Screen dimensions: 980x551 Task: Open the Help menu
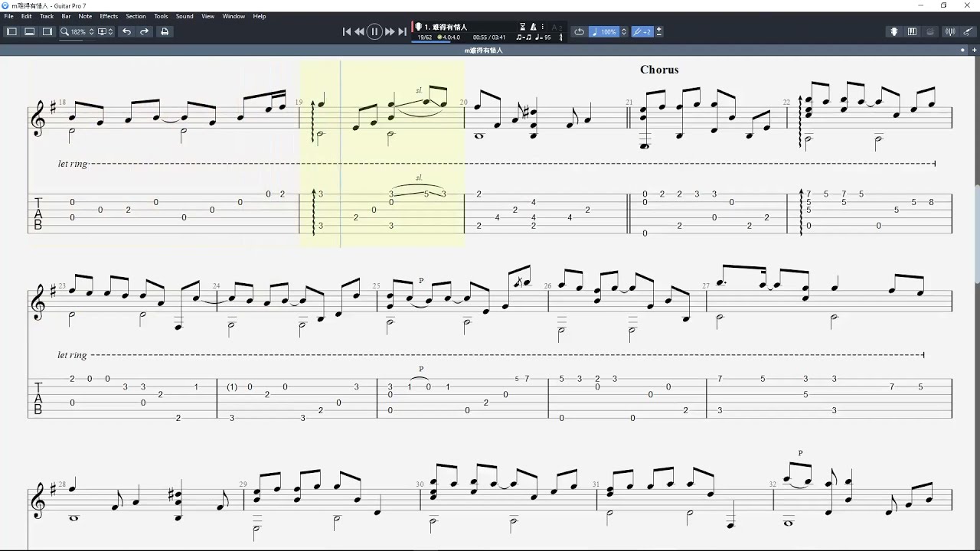tap(260, 16)
